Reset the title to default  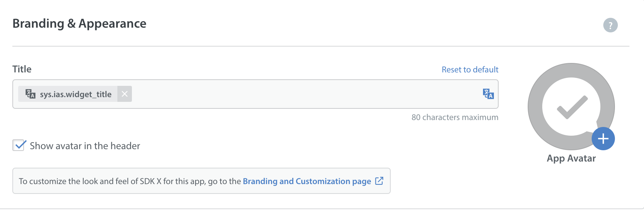pos(470,69)
